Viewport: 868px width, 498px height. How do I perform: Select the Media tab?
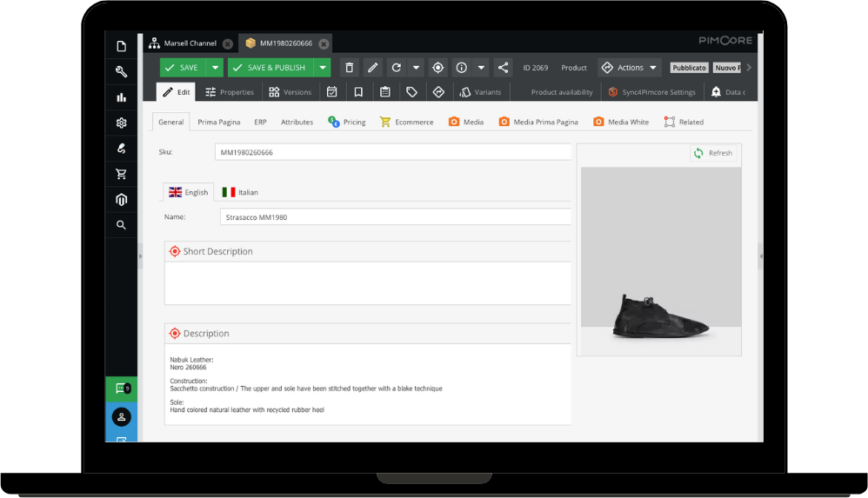(x=465, y=122)
